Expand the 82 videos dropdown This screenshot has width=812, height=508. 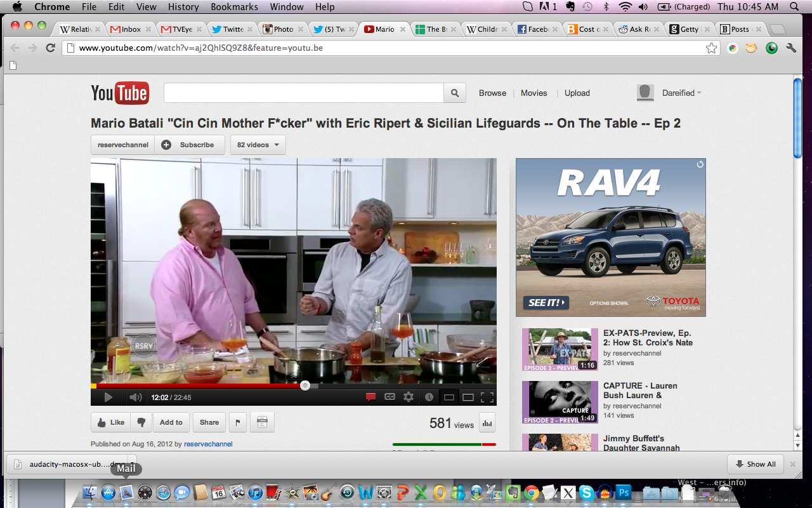258,145
